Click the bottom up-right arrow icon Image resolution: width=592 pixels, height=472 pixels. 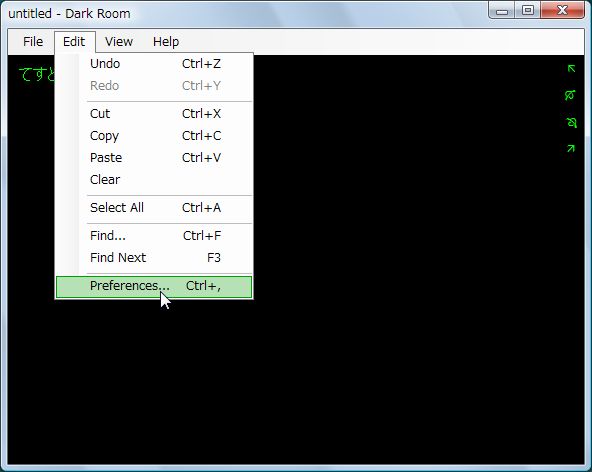(570, 148)
